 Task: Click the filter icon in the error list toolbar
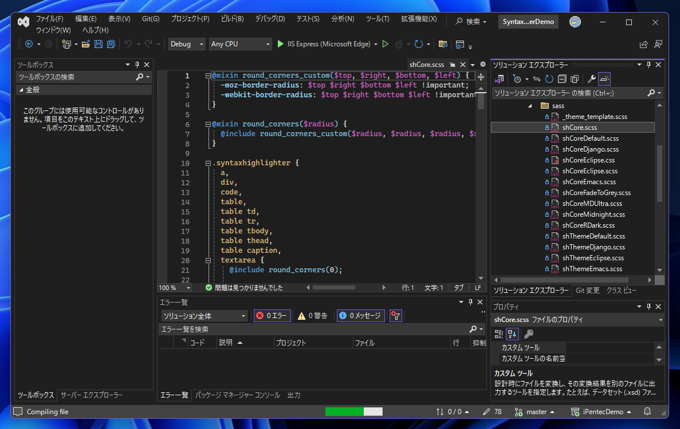click(395, 315)
